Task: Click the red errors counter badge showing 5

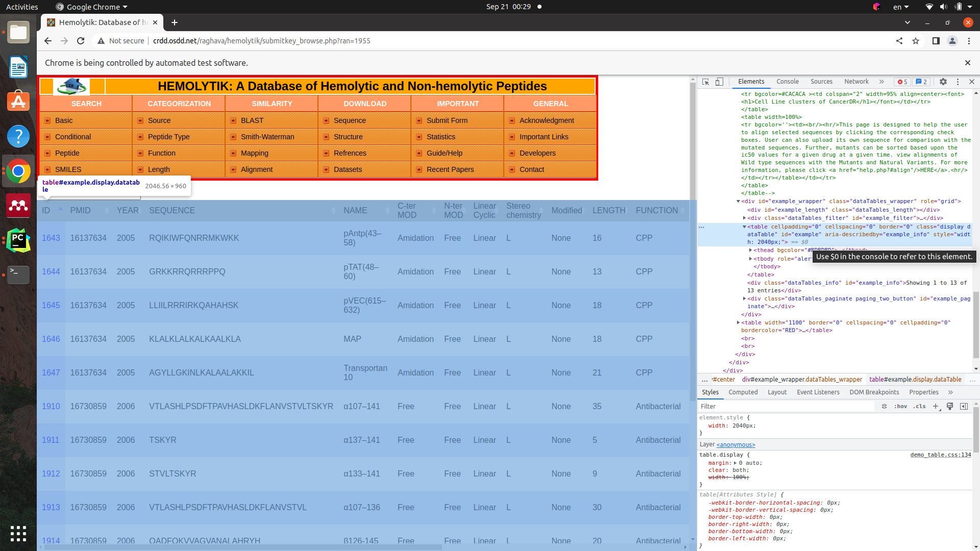Action: (902, 82)
